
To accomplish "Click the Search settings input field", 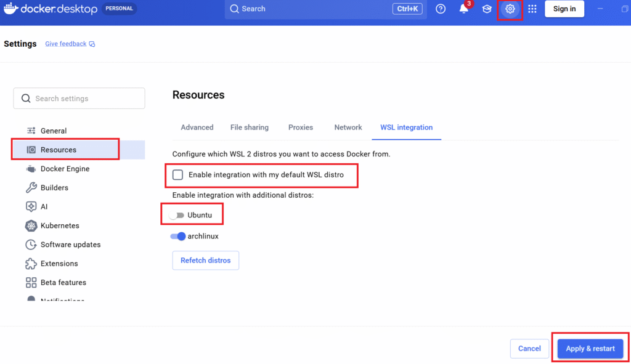I will pos(79,98).
